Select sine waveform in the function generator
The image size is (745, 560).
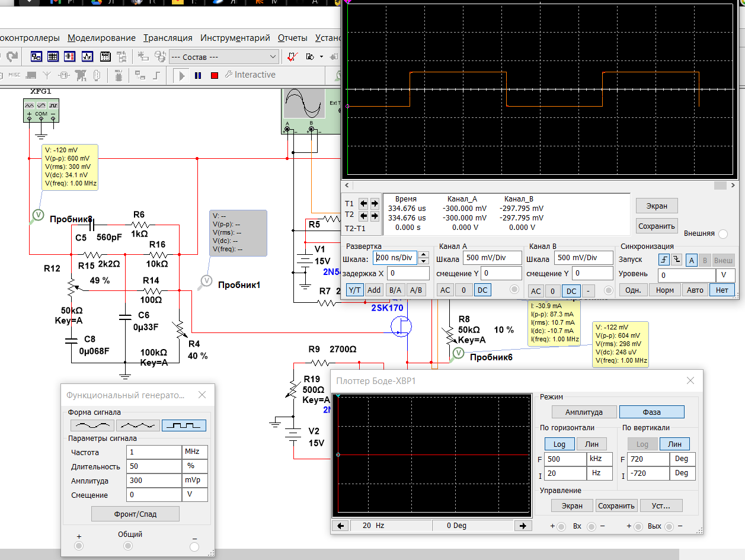click(x=92, y=425)
